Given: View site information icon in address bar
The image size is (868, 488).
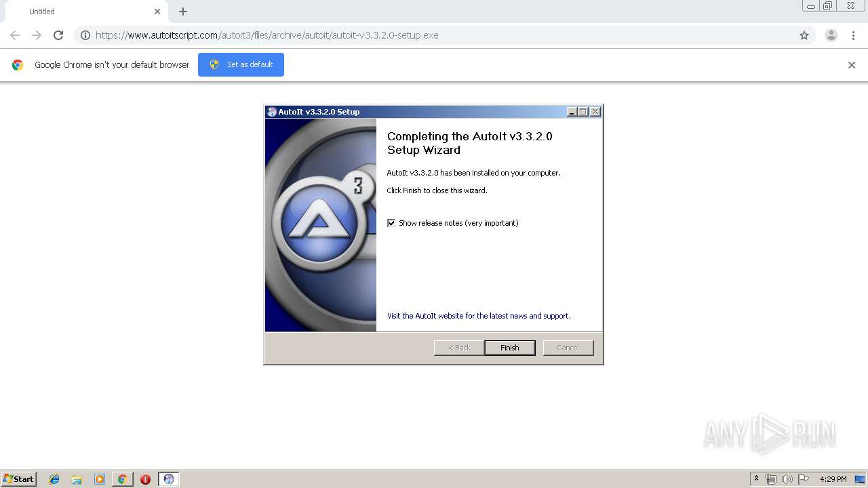Looking at the screenshot, I should [x=85, y=35].
